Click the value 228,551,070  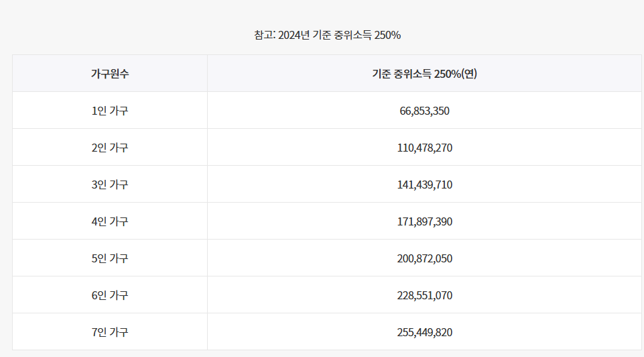(x=424, y=295)
